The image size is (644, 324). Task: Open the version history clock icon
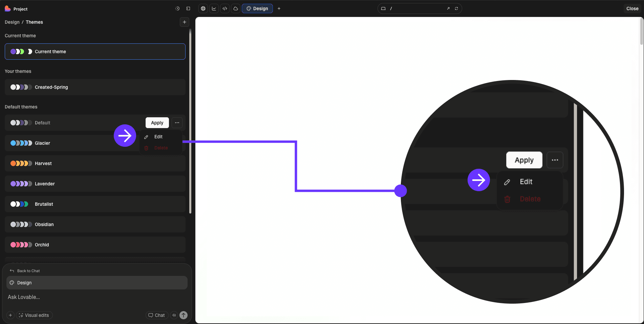pyautogui.click(x=177, y=8)
